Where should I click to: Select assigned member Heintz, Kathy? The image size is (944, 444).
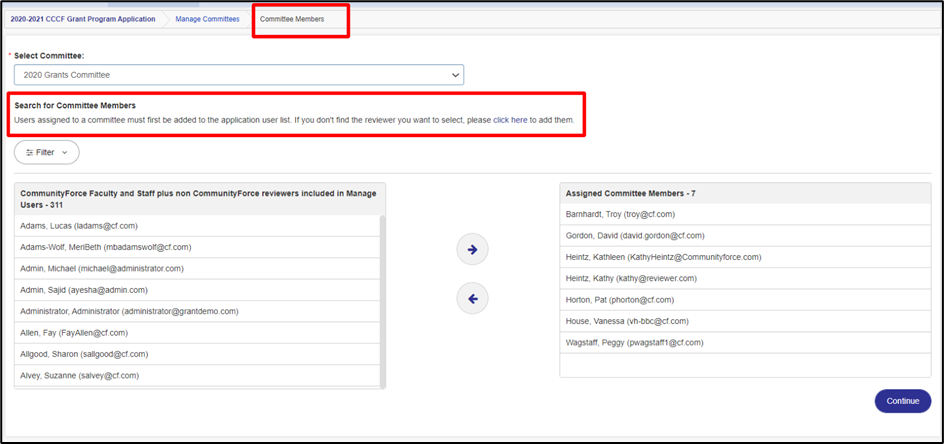point(745,278)
